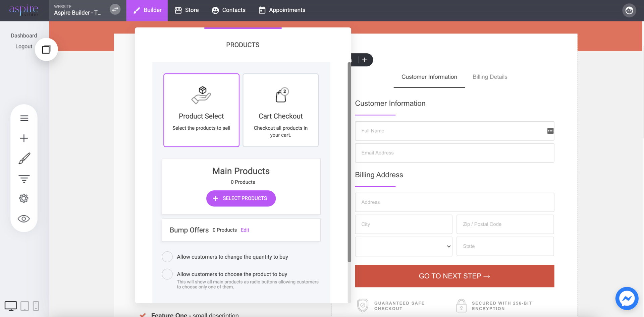Viewport: 644px width, 317px height.
Task: Open the user avatar menu
Action: 629,10
